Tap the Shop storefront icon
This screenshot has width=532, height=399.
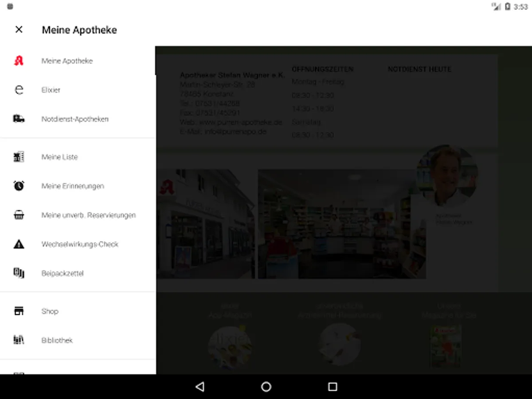tap(19, 311)
